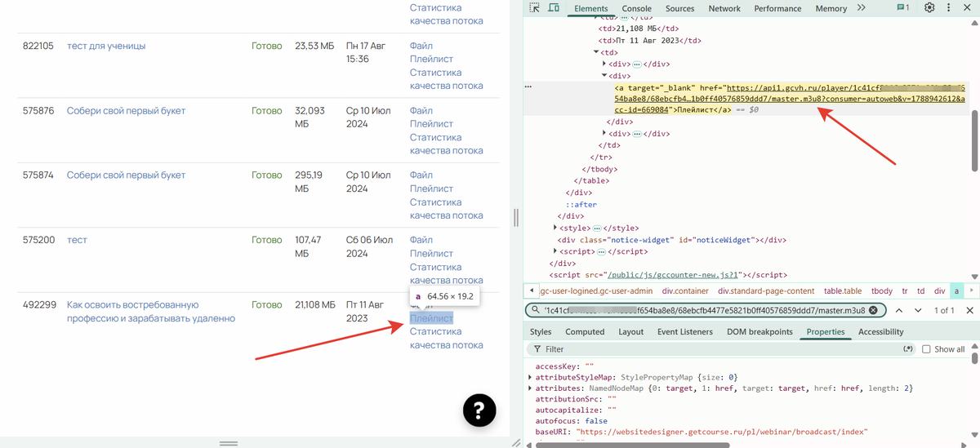Open row actions dots beside selected anchor
The image size is (980, 448).
(528, 86)
